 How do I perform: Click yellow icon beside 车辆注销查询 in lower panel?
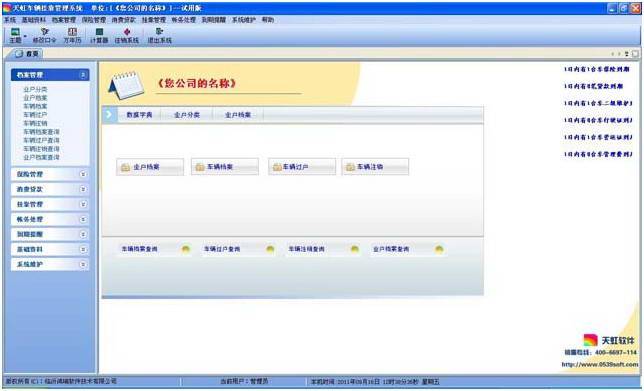click(x=354, y=249)
